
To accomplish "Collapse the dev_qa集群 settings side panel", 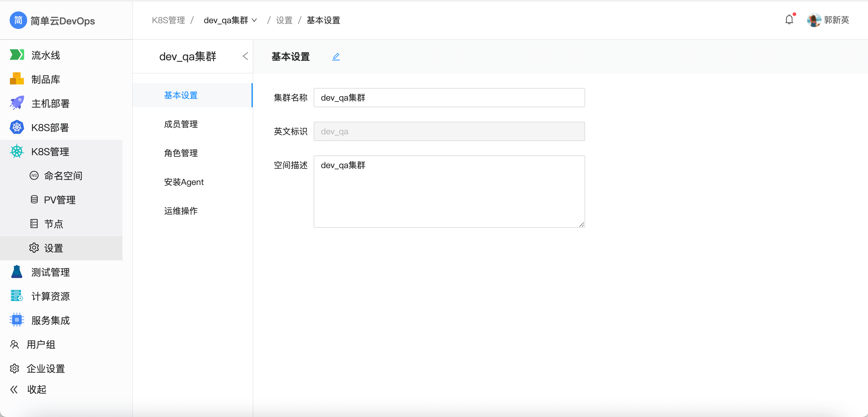I will (245, 56).
